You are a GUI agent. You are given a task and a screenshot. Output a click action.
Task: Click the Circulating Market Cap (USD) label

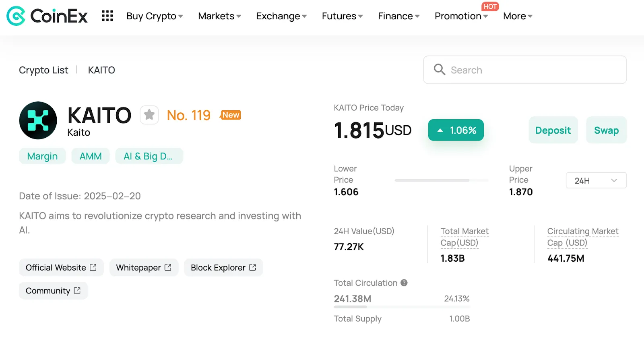click(583, 237)
